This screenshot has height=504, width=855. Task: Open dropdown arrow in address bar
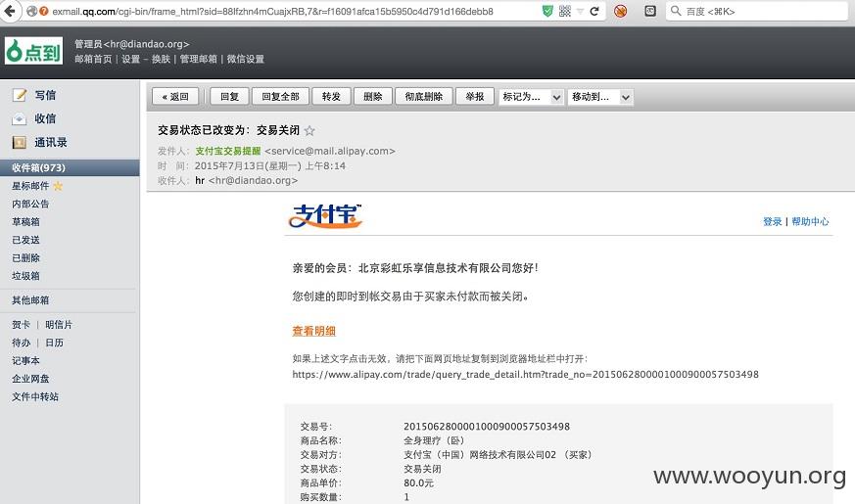tap(580, 11)
